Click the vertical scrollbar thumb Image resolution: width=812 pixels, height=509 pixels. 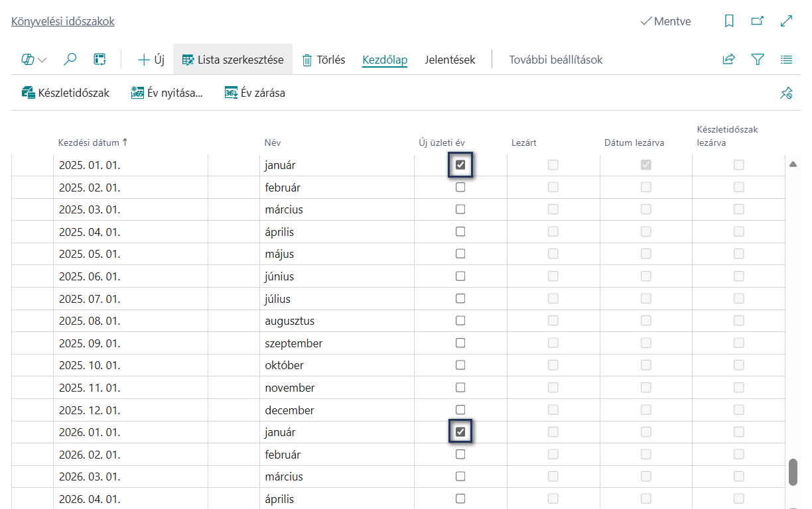(x=793, y=472)
